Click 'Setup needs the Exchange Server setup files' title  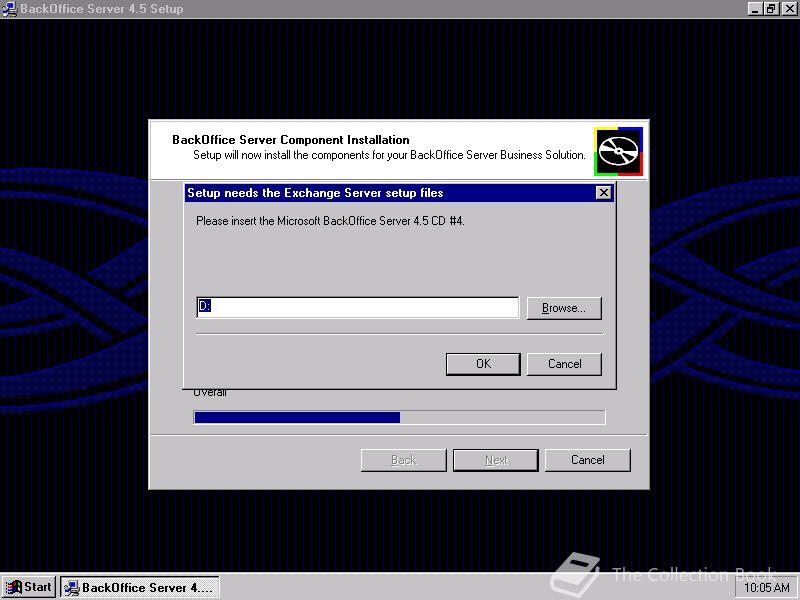[315, 193]
